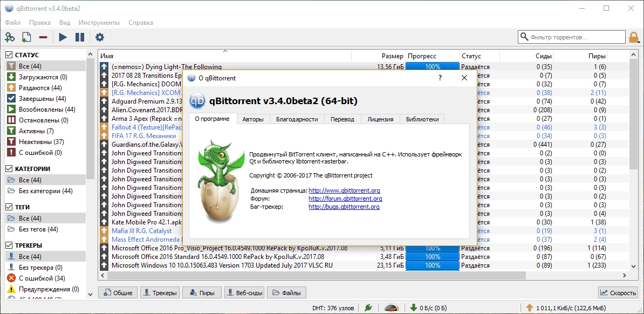Open settings via the gear toolbar icon
The image size is (644, 314).
(100, 37)
